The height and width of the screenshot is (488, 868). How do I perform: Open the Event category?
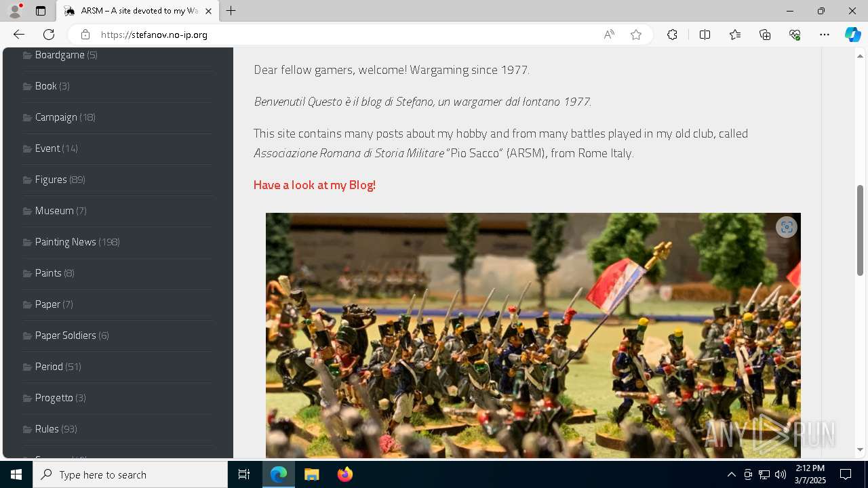tap(47, 148)
